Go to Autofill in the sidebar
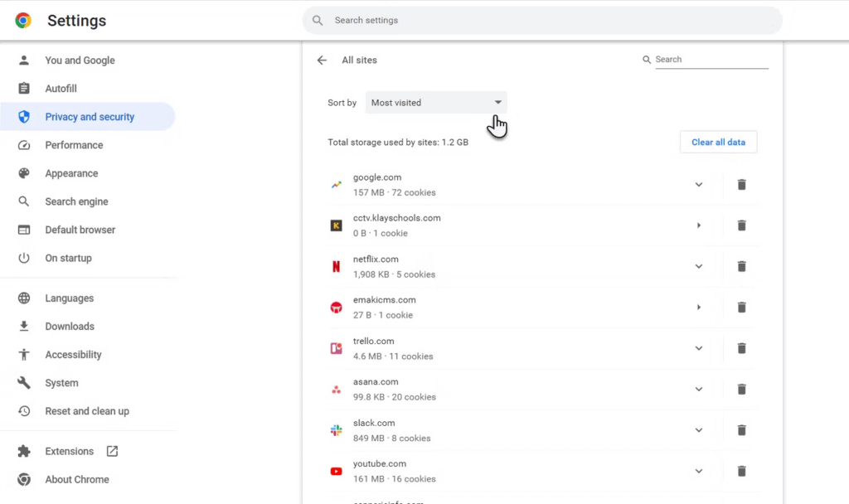Image resolution: width=849 pixels, height=504 pixels. (x=61, y=89)
